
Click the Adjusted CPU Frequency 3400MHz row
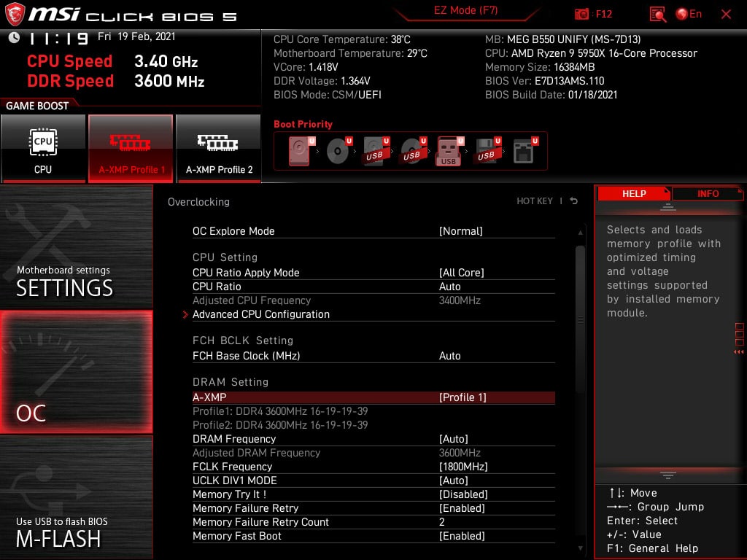point(373,300)
